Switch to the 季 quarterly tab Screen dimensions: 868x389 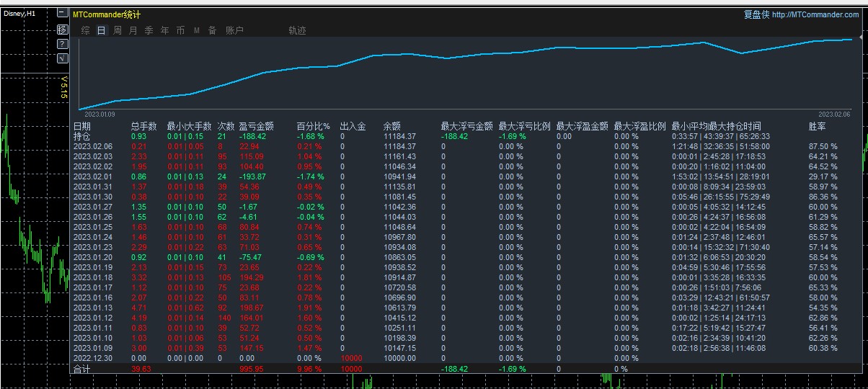[x=149, y=30]
